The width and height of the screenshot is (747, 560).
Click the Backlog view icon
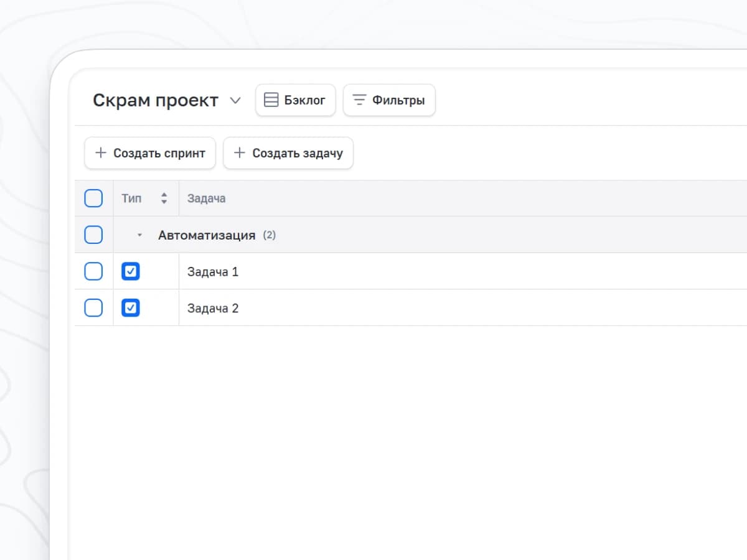coord(271,100)
